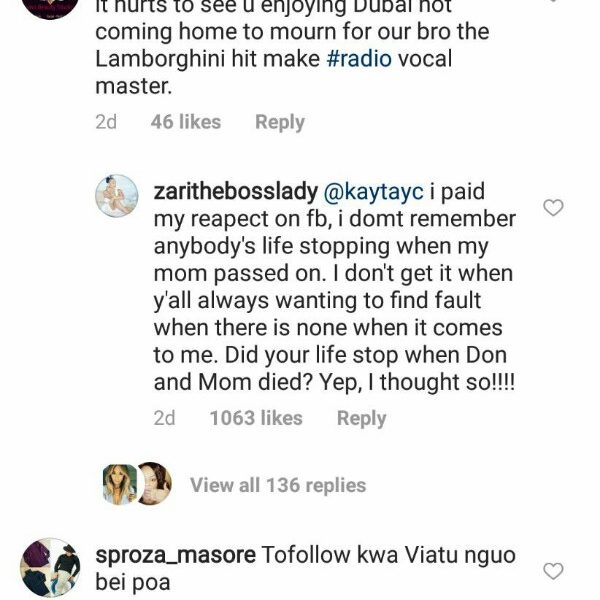The image size is (600, 600).
Task: Expand View all 136 replies
Action: coord(278,485)
